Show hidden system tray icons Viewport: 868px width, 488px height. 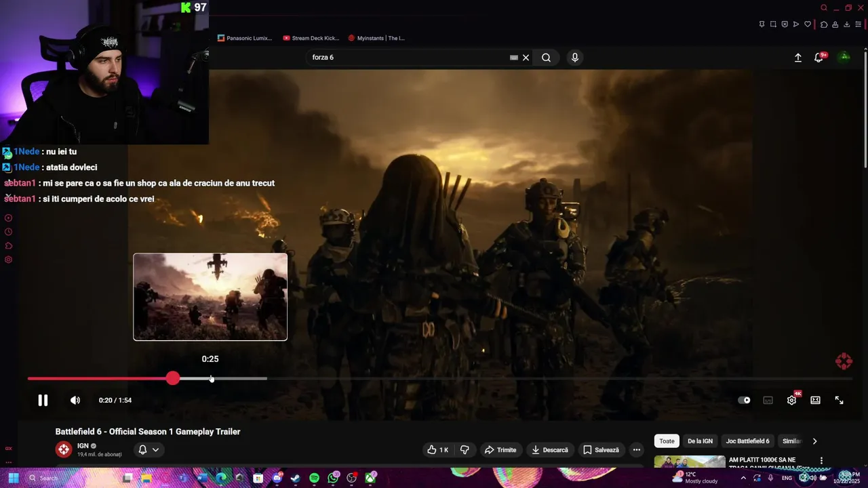tap(744, 478)
